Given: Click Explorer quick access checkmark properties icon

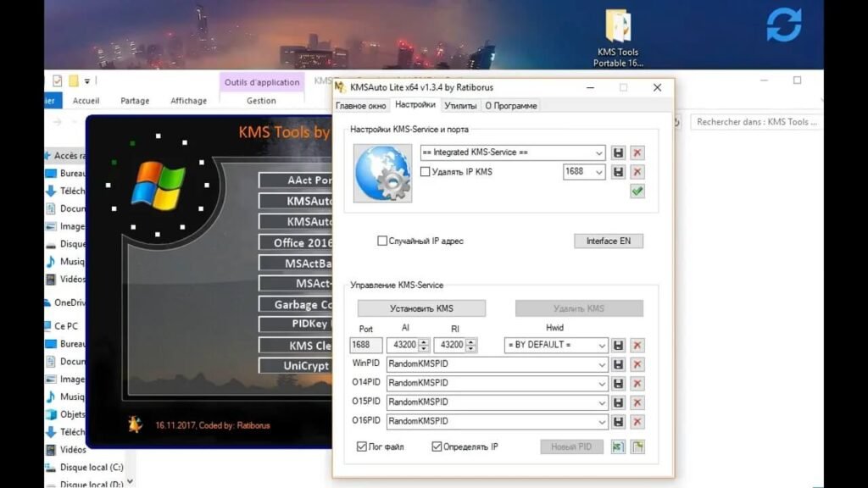Looking at the screenshot, I should (57, 80).
